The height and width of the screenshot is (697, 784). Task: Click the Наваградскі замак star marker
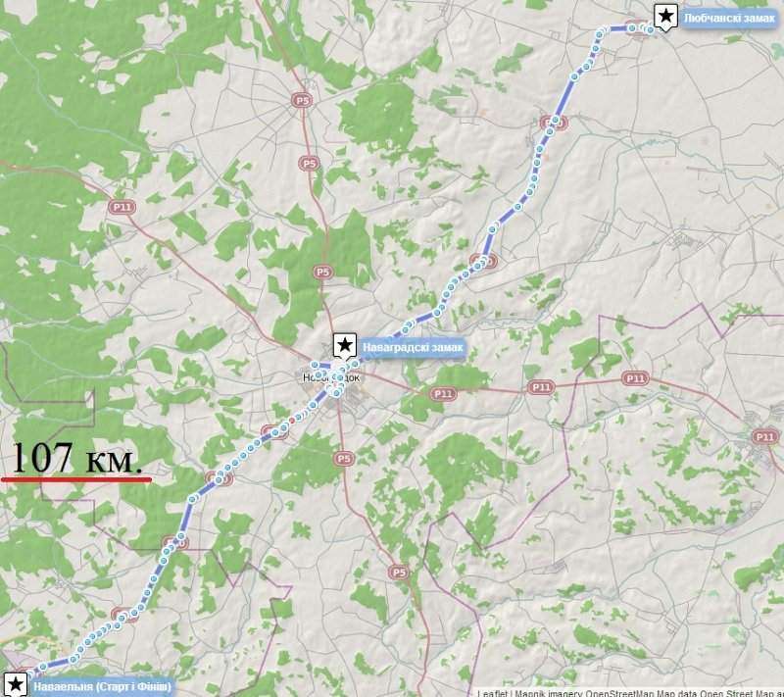coord(345,345)
